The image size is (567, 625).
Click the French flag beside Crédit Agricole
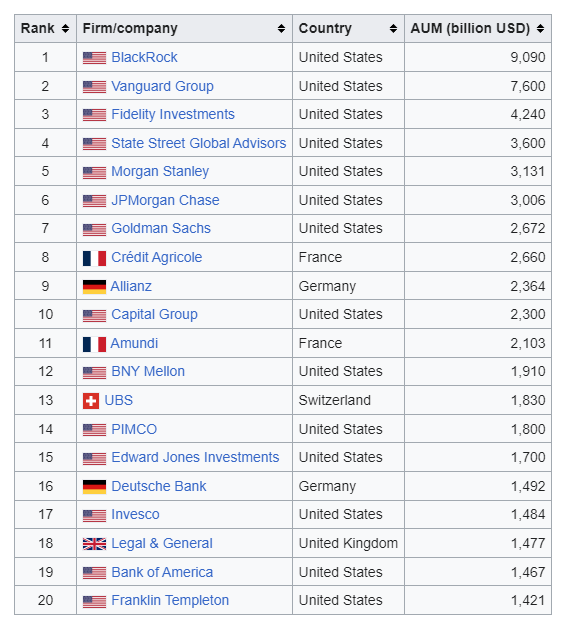click(x=94, y=258)
